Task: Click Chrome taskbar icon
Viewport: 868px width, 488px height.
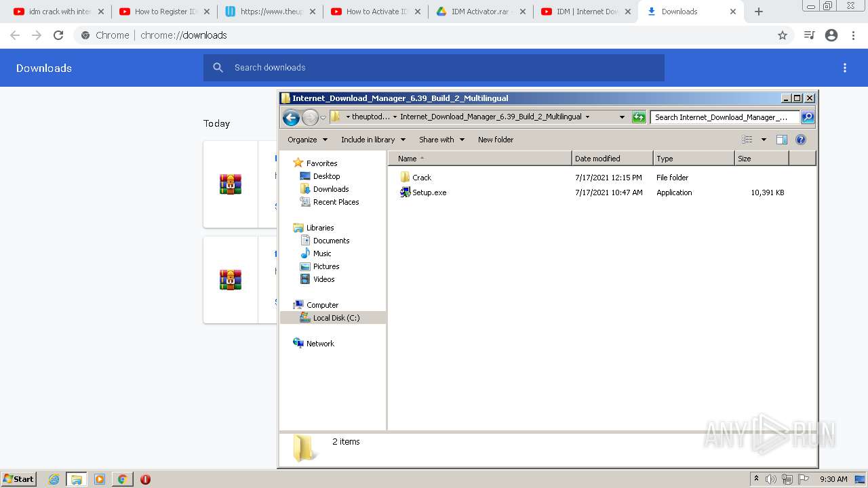Action: (x=122, y=479)
